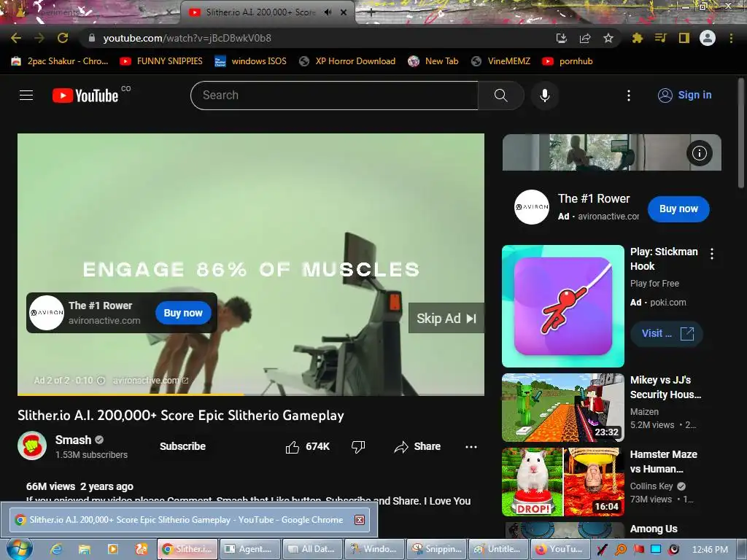Viewport: 747px width, 560px height.
Task: Like the video showing 674K
Action: (x=308, y=447)
